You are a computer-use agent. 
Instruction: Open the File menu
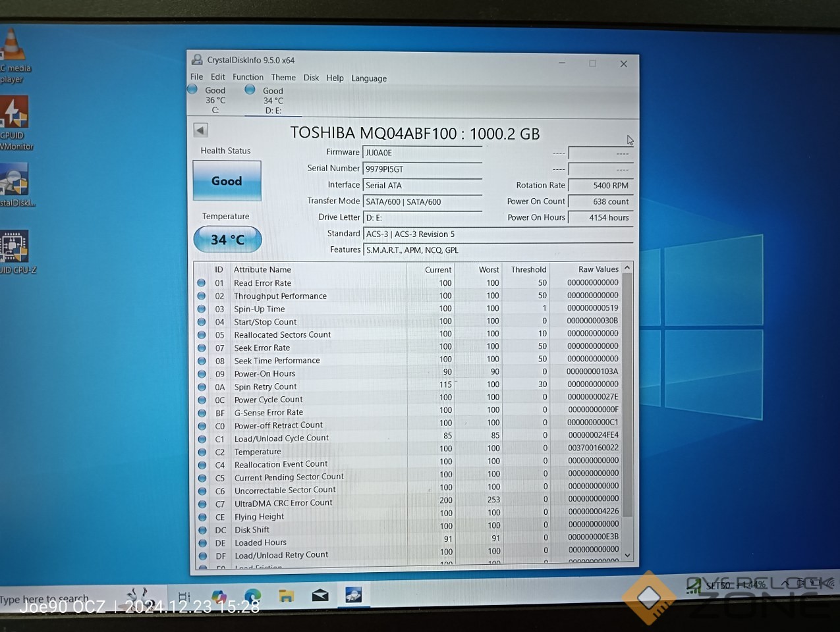(x=196, y=77)
